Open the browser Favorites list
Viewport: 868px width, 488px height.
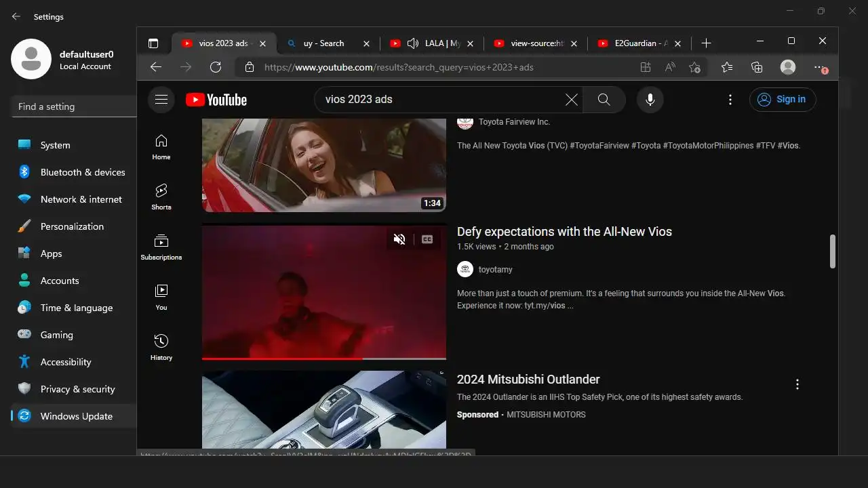point(727,67)
